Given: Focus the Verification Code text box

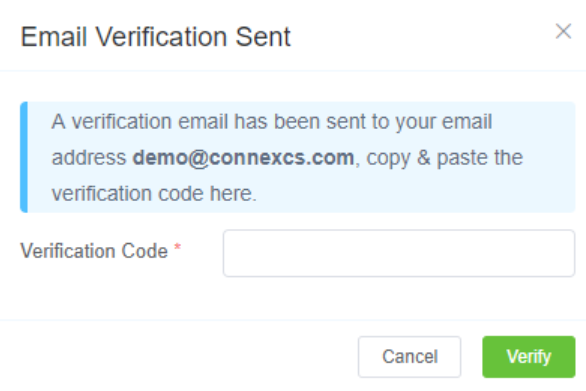Looking at the screenshot, I should click(x=399, y=253).
